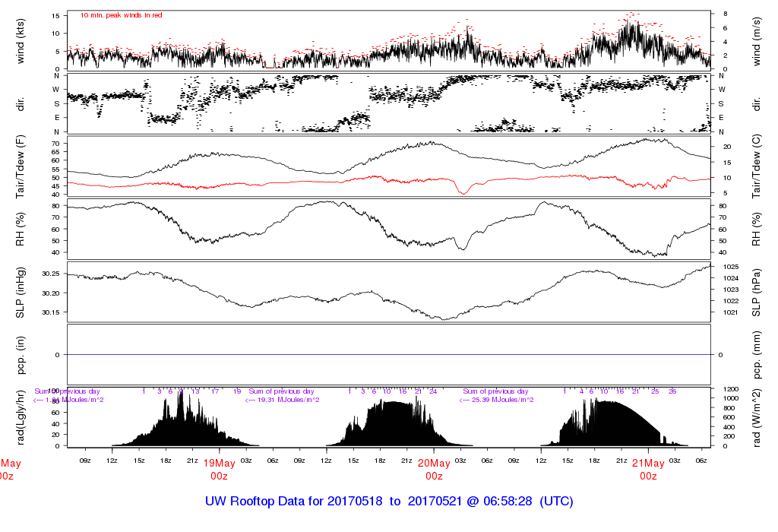Screen dimensions: 778x532
Task: Click the 'pcp. (in)' axis label
Action: click(x=21, y=356)
